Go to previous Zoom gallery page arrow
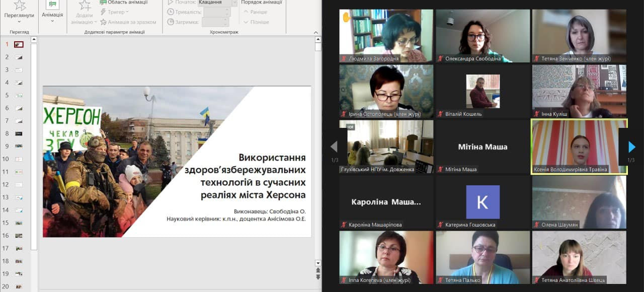Image resolution: width=644 pixels, height=292 pixels. [334, 147]
